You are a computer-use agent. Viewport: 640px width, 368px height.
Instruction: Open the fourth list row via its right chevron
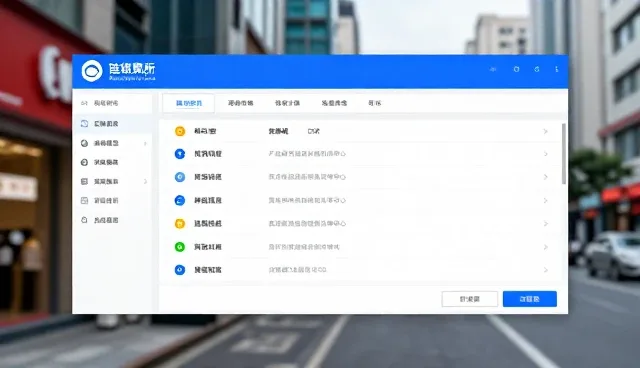(545, 200)
